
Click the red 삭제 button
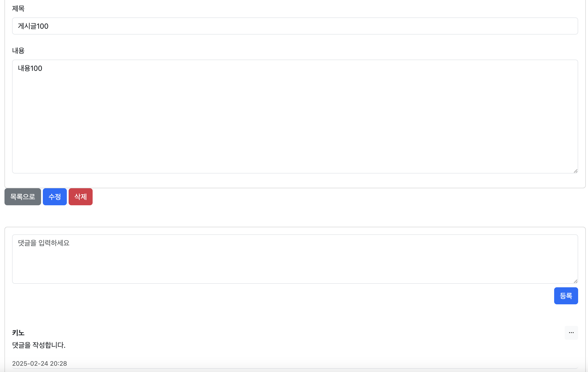click(80, 197)
